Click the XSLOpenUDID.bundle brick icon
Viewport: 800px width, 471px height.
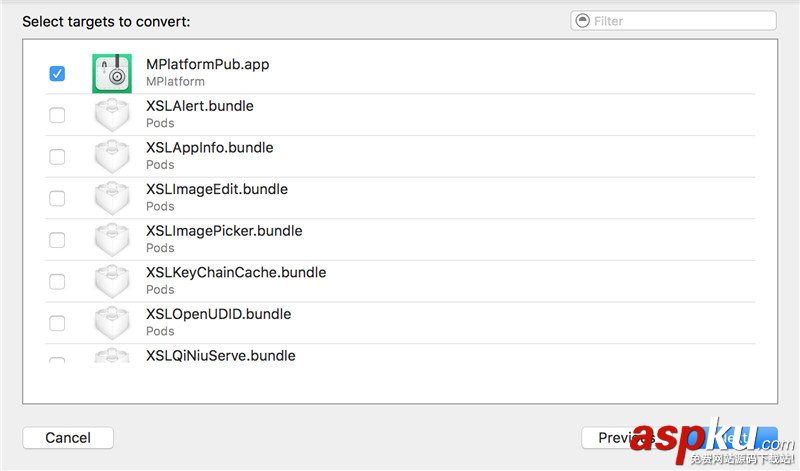coord(112,323)
